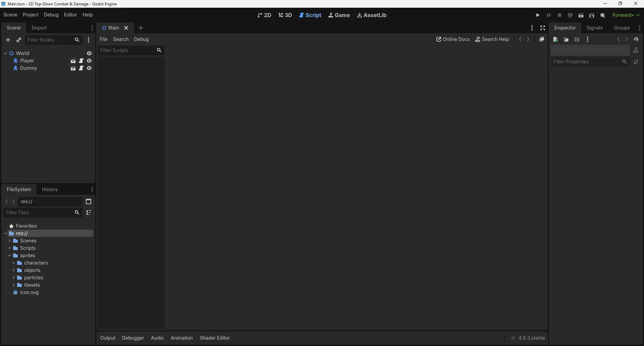
Task: Expand the Scenes folder
Action: (x=9, y=241)
